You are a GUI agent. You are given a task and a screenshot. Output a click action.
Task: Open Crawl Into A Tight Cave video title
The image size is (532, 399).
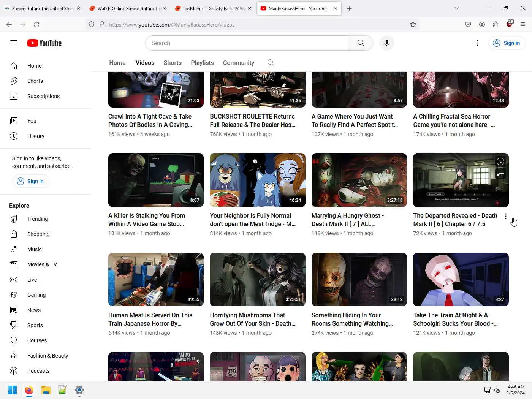[x=150, y=120]
